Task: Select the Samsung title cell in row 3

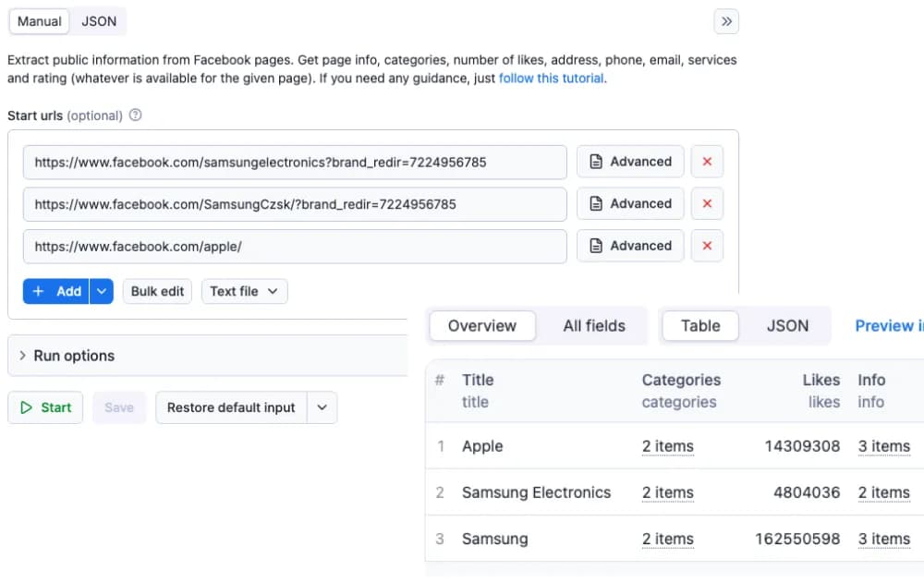Action: coord(495,539)
